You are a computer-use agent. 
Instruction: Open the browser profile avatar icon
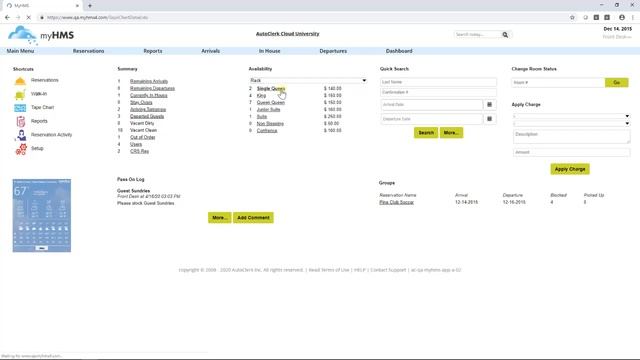pos(622,18)
